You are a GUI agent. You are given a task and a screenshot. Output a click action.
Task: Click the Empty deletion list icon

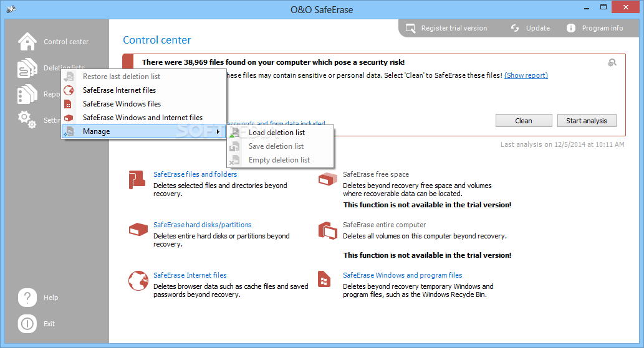pos(234,160)
